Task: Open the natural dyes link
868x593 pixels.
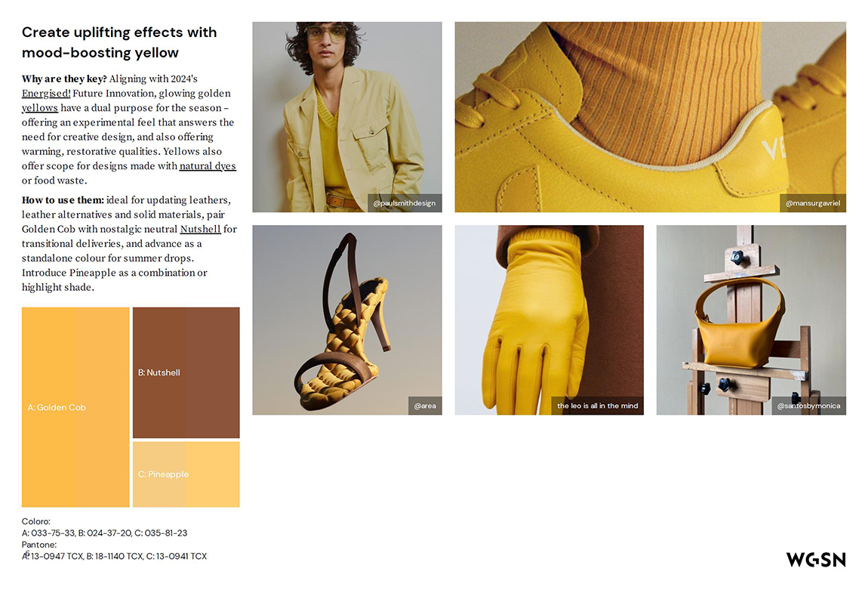Action: click(208, 166)
